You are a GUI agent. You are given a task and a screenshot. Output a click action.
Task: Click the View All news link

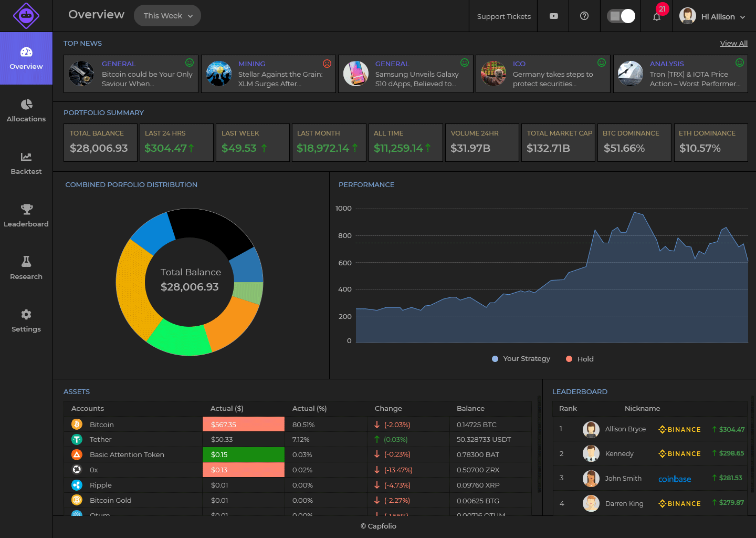[734, 43]
